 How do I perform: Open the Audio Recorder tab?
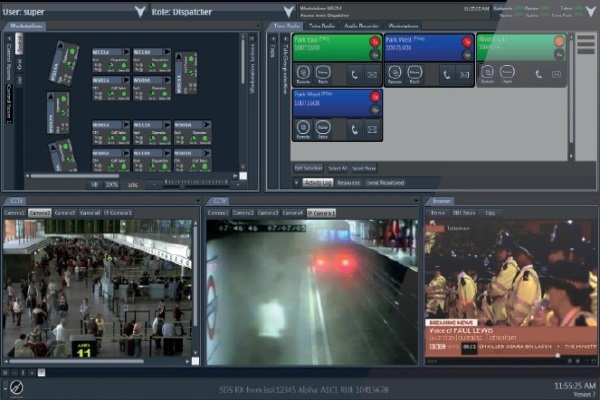(x=361, y=26)
